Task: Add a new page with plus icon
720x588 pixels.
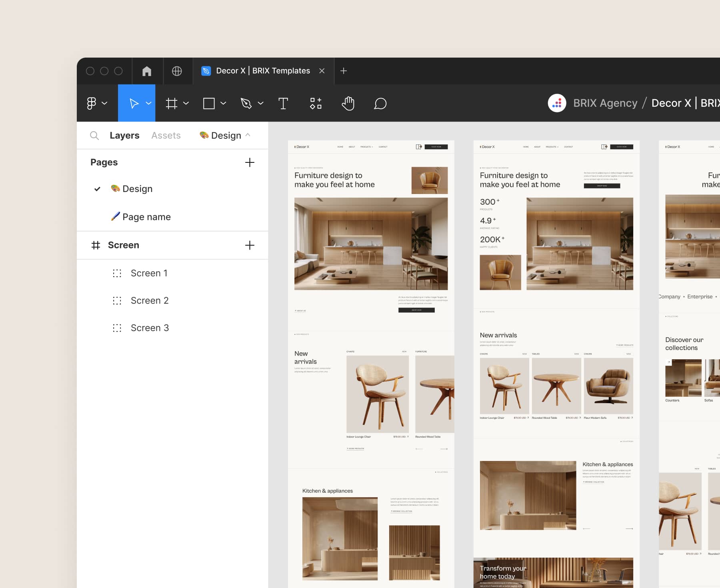Action: pyautogui.click(x=250, y=162)
